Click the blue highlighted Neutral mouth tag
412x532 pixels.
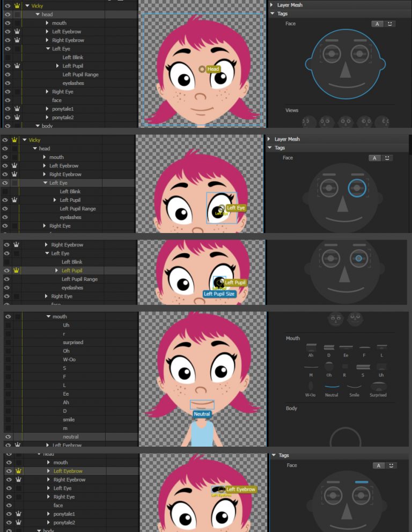pos(332,388)
